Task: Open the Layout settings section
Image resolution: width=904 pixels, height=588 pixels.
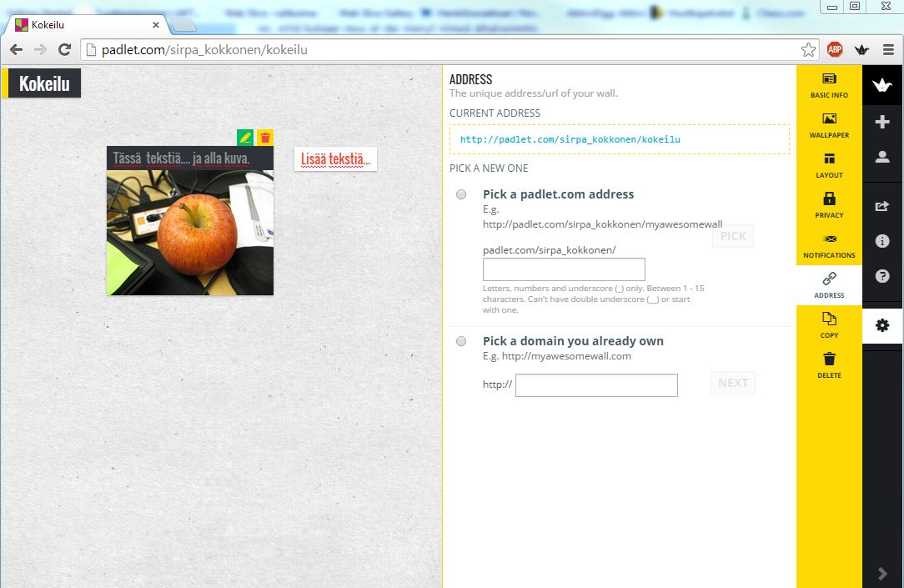Action: [829, 165]
